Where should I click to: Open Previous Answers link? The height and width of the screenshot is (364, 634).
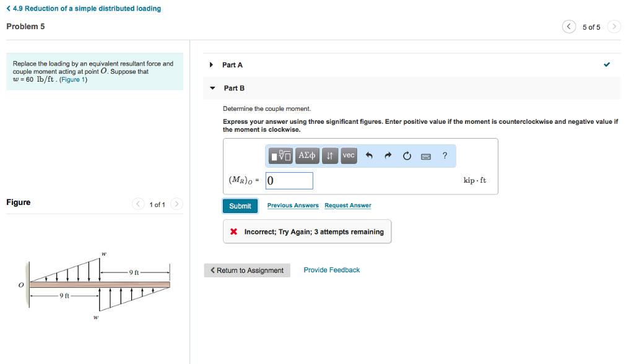coord(293,206)
